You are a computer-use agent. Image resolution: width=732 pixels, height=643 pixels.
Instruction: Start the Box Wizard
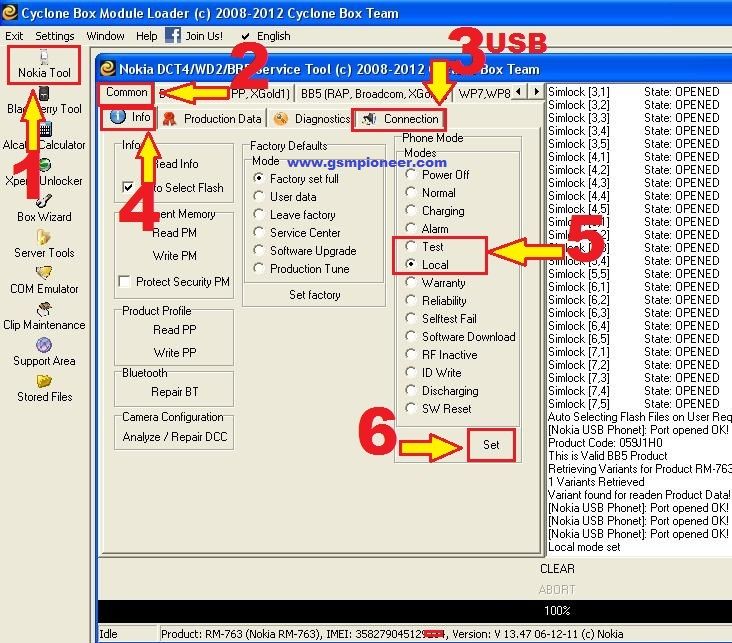coord(44,209)
